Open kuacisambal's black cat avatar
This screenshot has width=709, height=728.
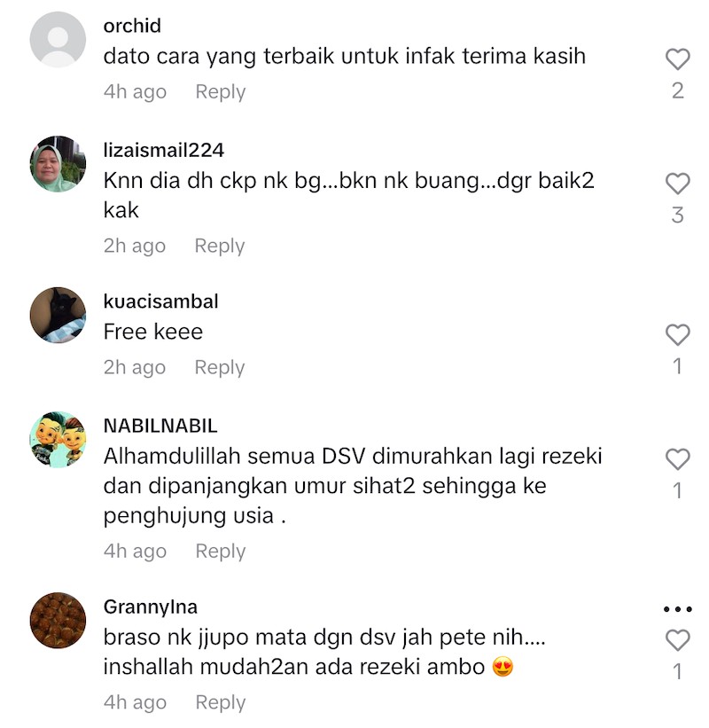(x=58, y=316)
